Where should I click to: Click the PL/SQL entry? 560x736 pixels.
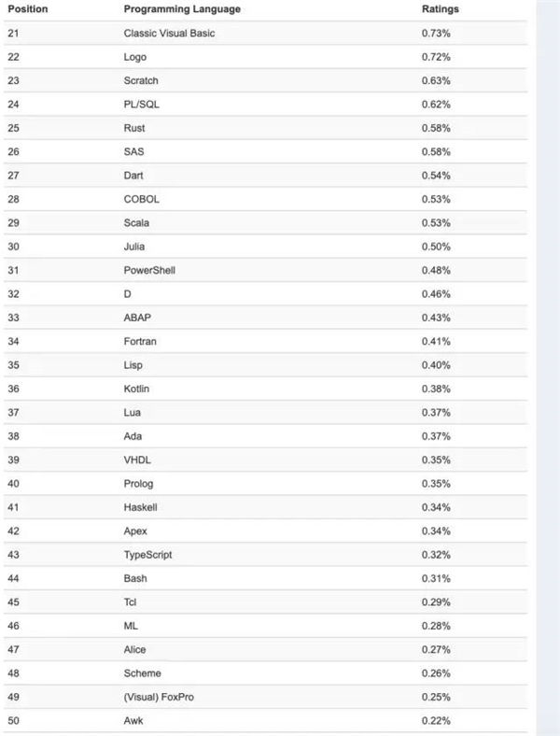point(141,105)
